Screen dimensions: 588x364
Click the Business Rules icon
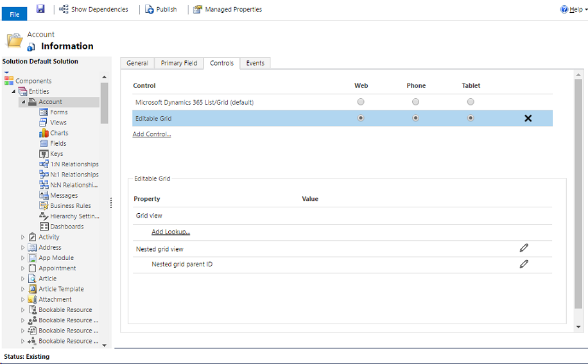click(x=44, y=205)
